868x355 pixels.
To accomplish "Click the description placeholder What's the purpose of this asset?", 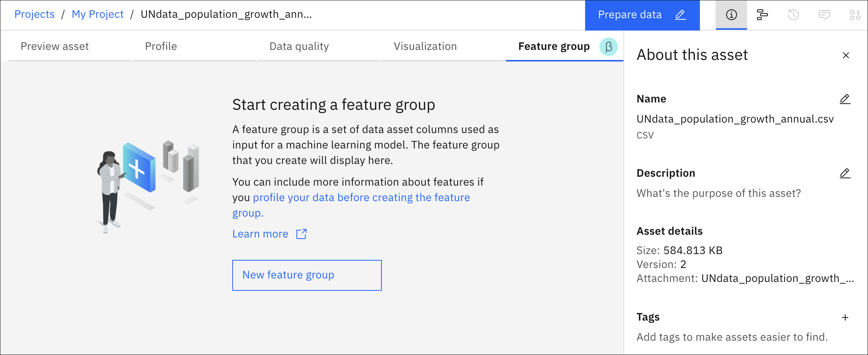I will 718,193.
